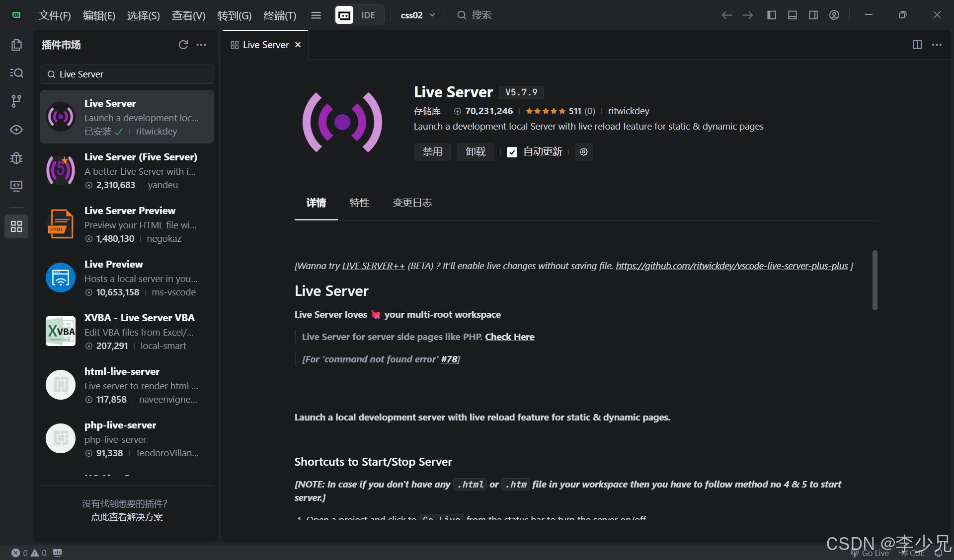
Task: Uncheck the 自动更新 auto update checkbox
Action: [512, 152]
